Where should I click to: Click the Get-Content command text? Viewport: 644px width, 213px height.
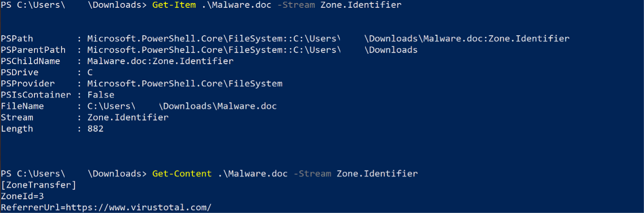182,174
